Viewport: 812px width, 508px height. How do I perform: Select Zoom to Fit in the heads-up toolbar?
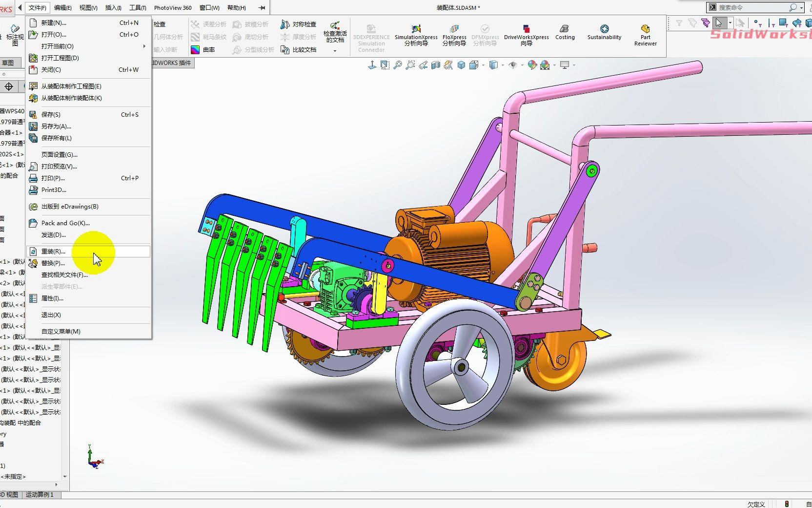[x=398, y=64]
